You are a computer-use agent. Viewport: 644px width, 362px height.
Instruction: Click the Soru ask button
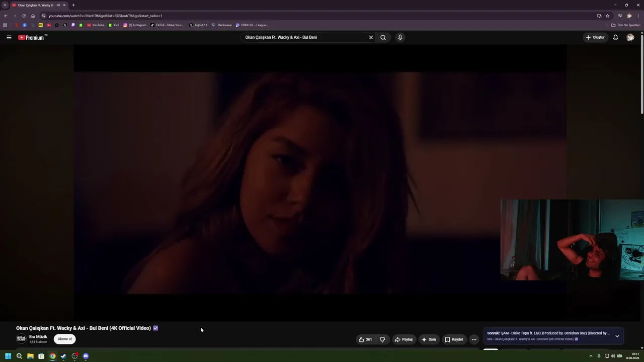[429, 339]
